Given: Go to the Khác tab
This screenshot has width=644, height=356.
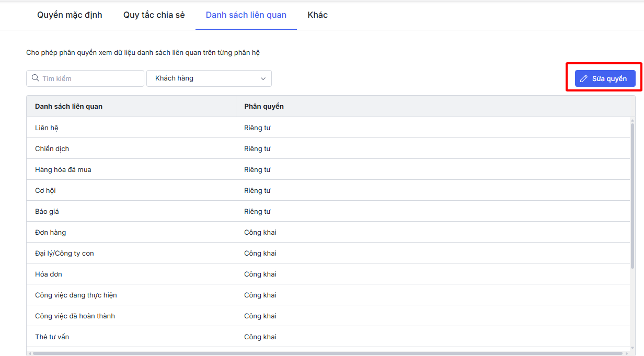Looking at the screenshot, I should [x=317, y=15].
